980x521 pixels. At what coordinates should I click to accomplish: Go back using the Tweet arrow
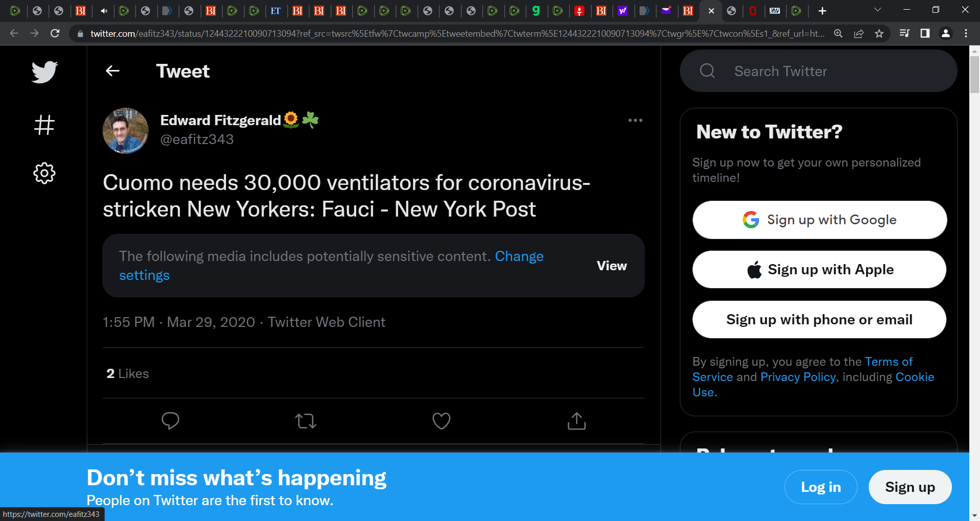coord(113,71)
